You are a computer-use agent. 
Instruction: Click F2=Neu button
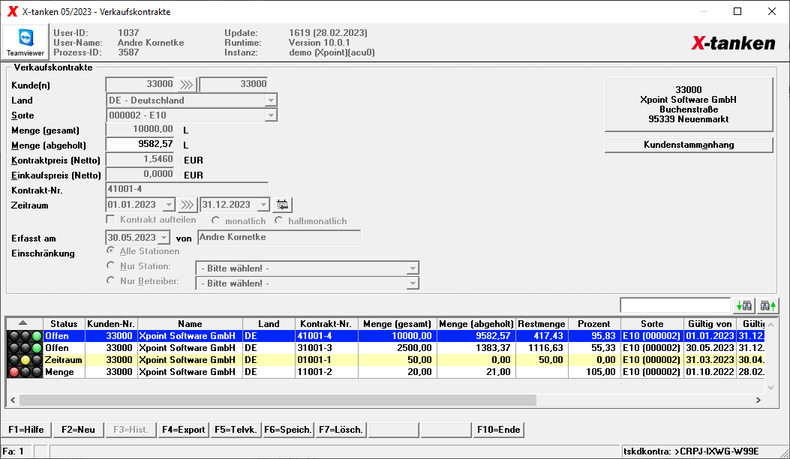point(78,430)
